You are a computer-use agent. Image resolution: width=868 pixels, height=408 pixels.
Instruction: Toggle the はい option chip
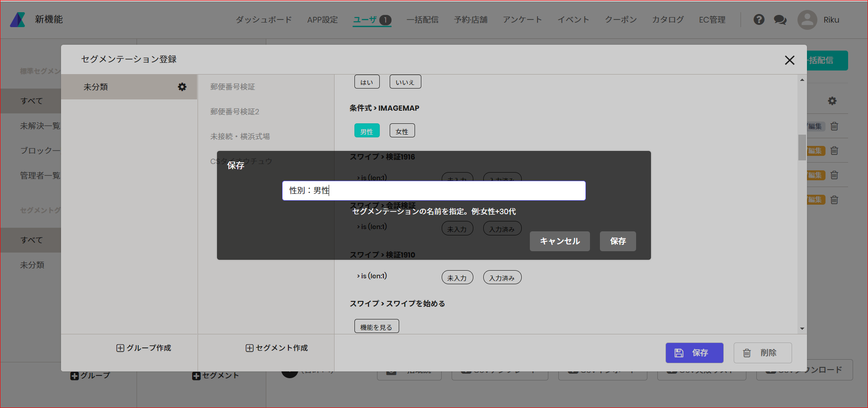[367, 82]
